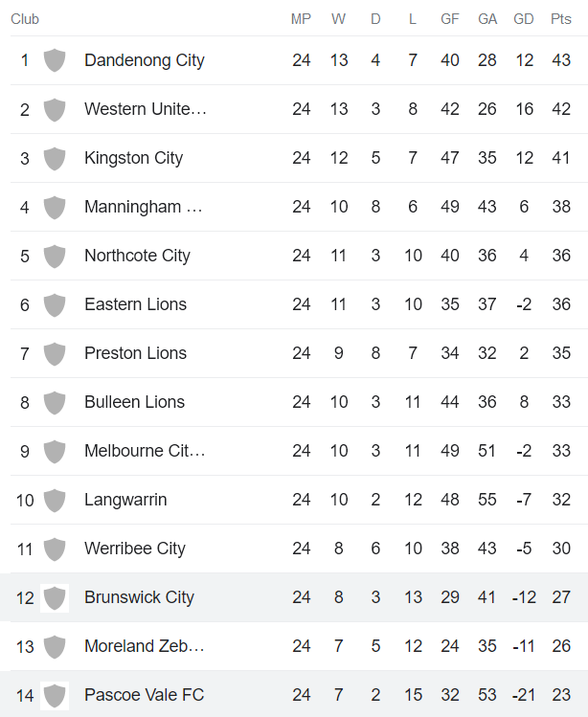Click the Pascoe Vale FC shield icon

(x=55, y=695)
